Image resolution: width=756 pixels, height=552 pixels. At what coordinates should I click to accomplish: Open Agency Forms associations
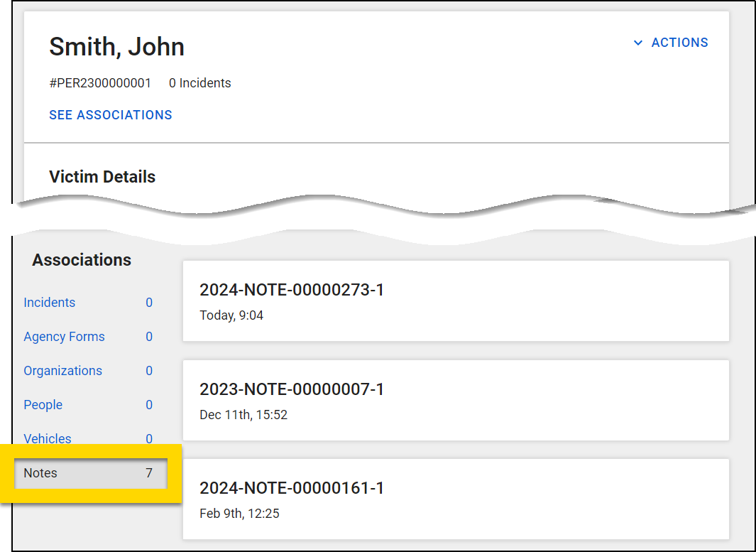coord(64,337)
